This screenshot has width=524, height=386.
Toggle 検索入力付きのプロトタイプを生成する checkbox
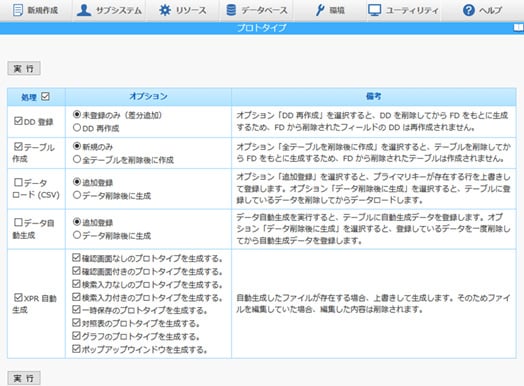click(77, 297)
